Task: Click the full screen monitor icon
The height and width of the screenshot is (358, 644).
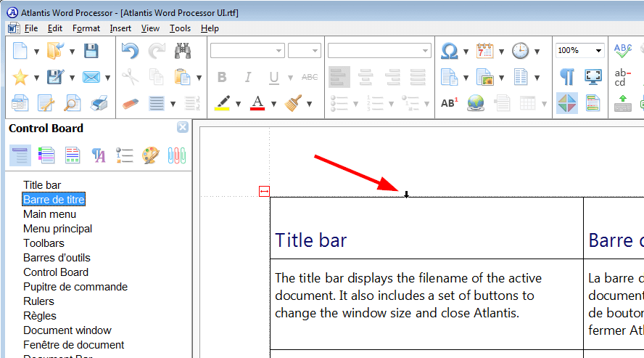Action: point(593,77)
